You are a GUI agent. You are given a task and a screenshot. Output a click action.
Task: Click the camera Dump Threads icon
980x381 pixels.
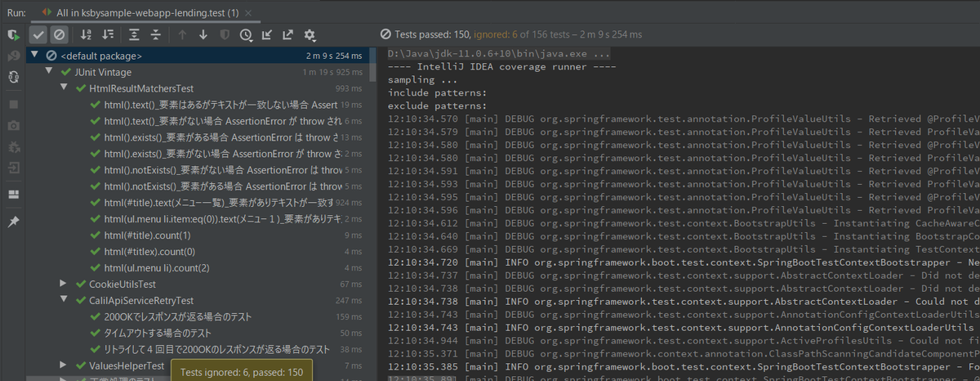tap(13, 126)
